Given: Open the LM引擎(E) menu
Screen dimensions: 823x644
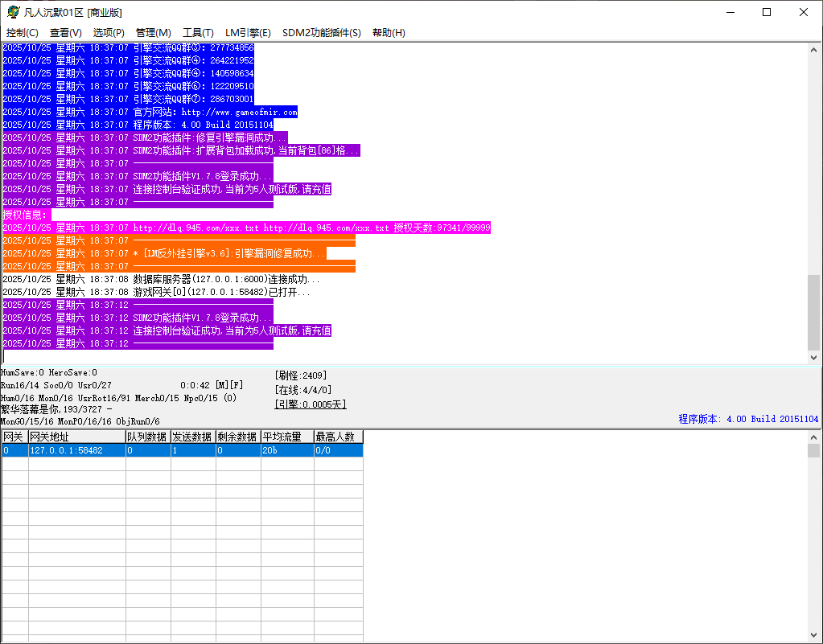Looking at the screenshot, I should pyautogui.click(x=248, y=33).
